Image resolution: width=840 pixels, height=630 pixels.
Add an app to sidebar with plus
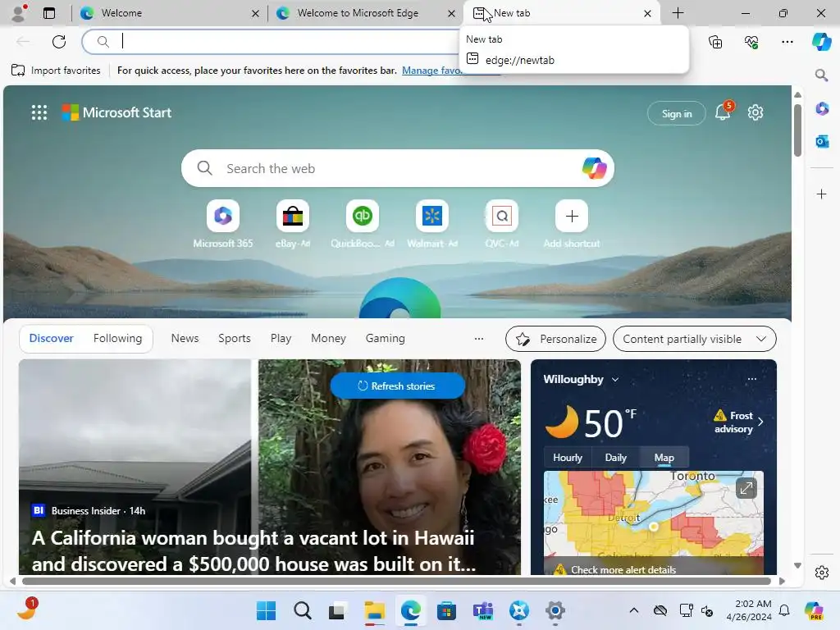click(822, 194)
